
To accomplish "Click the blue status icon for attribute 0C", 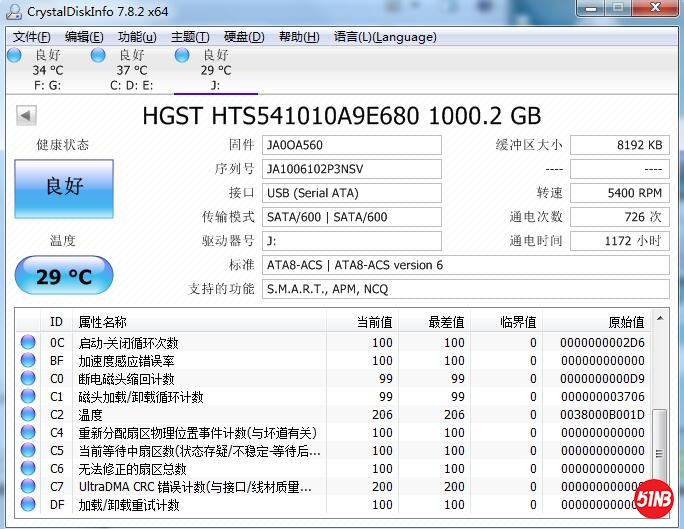I will (28, 343).
